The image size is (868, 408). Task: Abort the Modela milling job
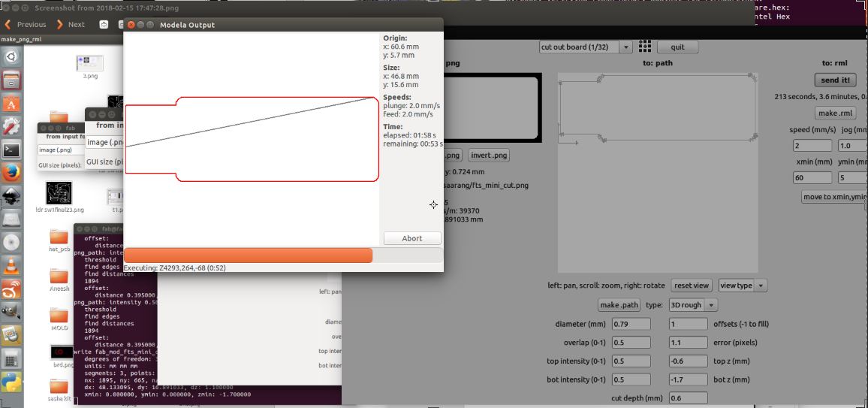412,238
